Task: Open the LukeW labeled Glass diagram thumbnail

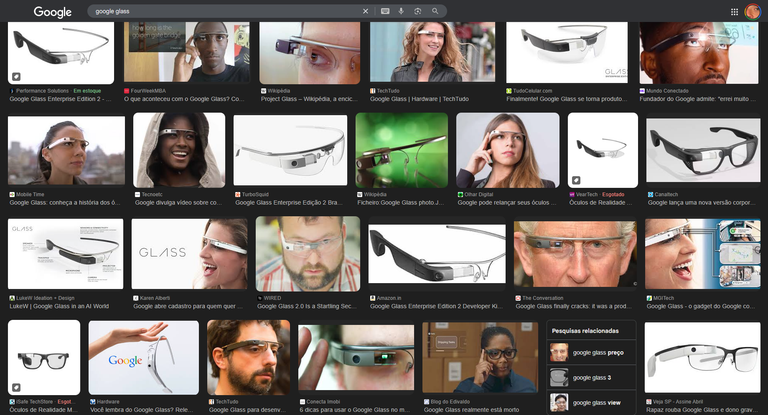Action: [x=66, y=254]
